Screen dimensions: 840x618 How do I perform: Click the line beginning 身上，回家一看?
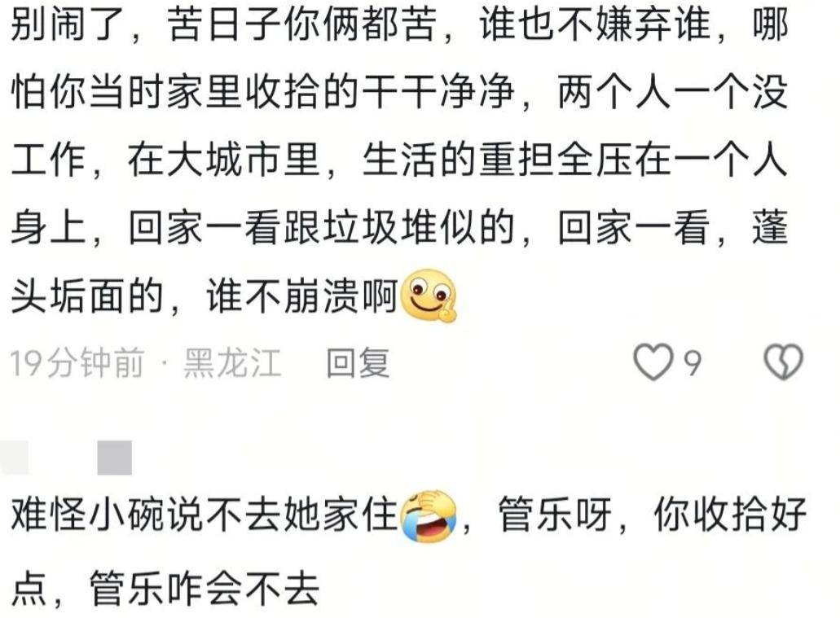pyautogui.click(x=400, y=228)
